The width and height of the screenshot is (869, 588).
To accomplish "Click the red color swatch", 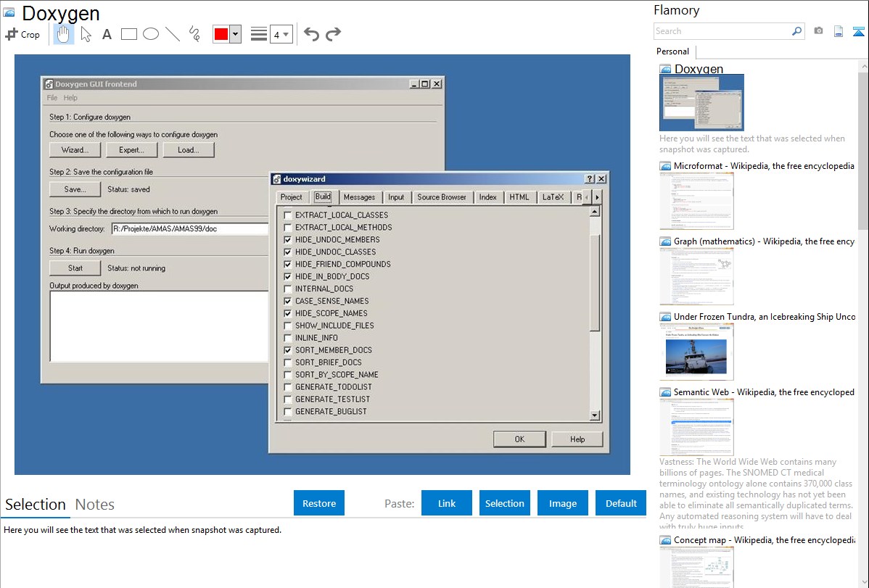I will coord(221,34).
